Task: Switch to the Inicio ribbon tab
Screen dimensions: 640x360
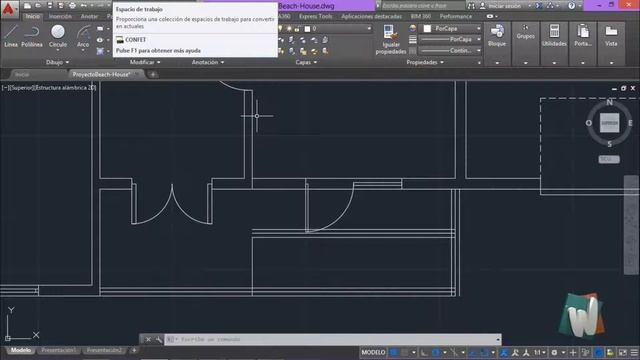Action: coord(33,16)
